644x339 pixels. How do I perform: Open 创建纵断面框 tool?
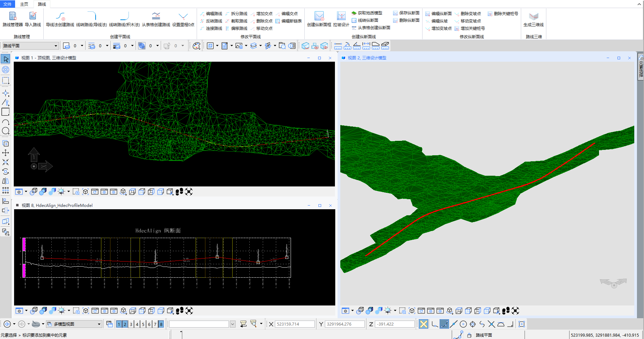[319, 19]
